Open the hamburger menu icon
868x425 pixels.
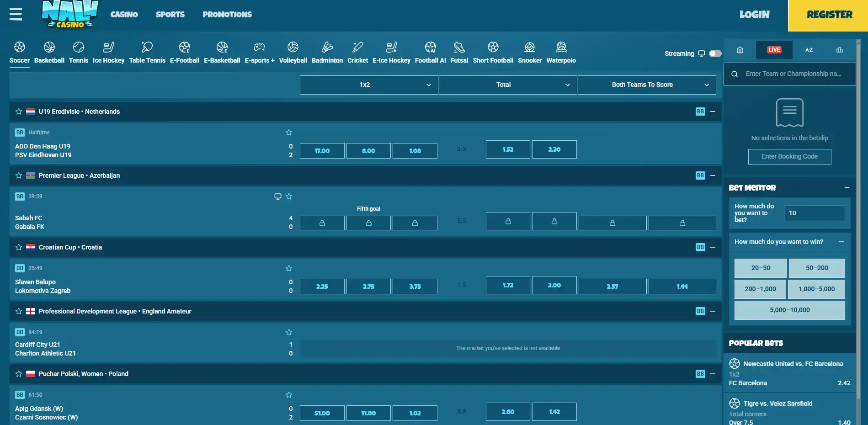tap(16, 14)
